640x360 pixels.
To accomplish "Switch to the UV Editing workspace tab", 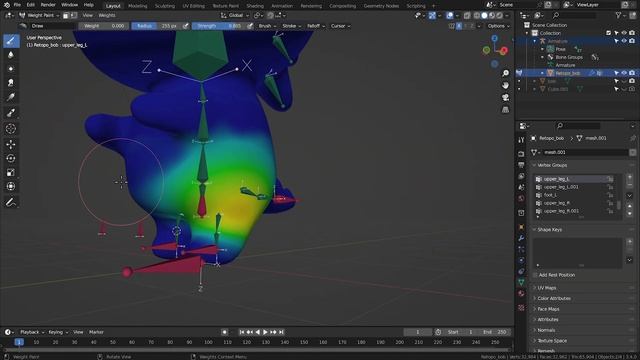I will coord(193,6).
